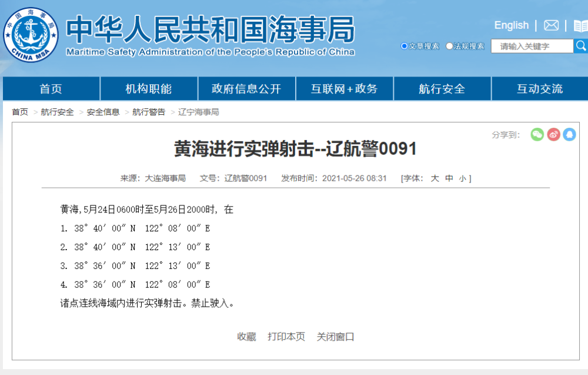Share via the Weibo icon
The height and width of the screenshot is (375, 588).
[x=553, y=135]
